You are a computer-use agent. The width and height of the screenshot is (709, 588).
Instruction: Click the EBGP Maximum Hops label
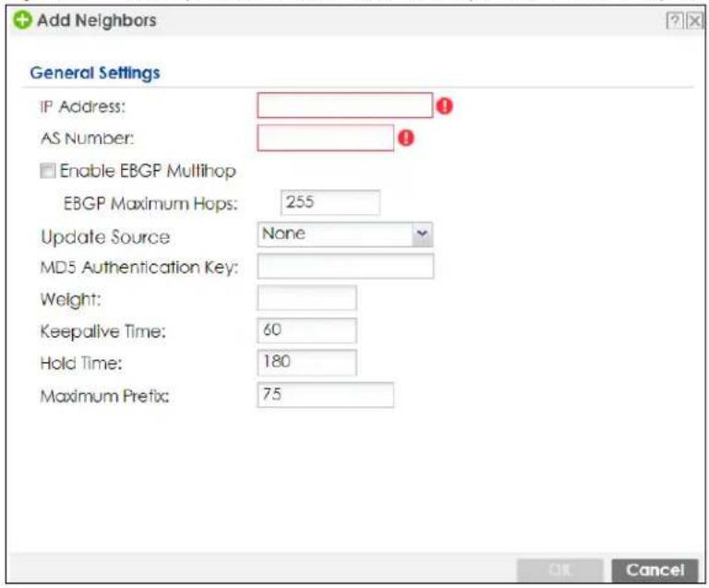pos(150,204)
